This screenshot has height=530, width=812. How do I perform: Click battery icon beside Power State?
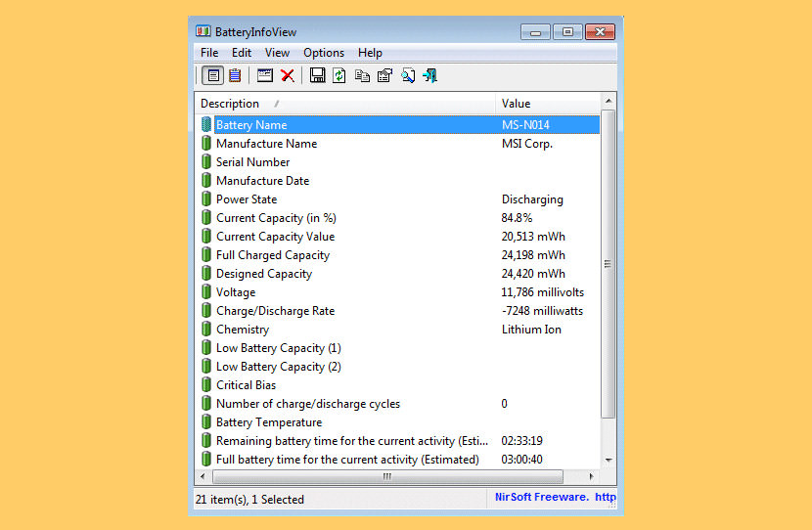[206, 199]
